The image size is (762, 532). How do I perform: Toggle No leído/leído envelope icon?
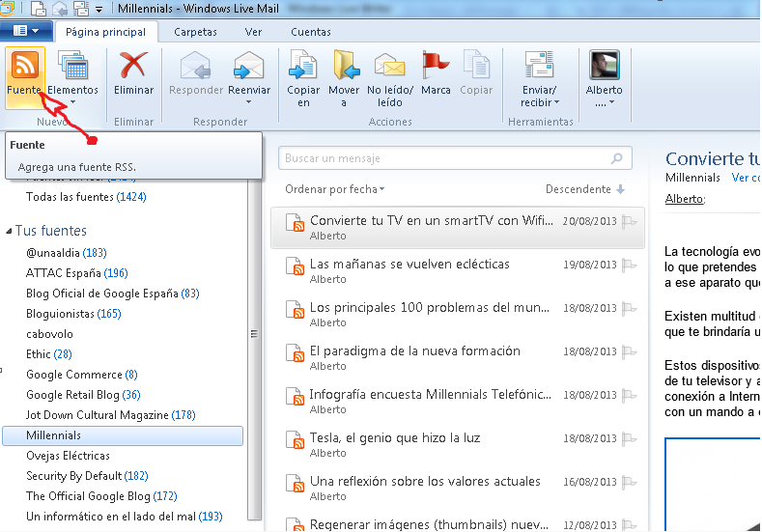tap(390, 66)
